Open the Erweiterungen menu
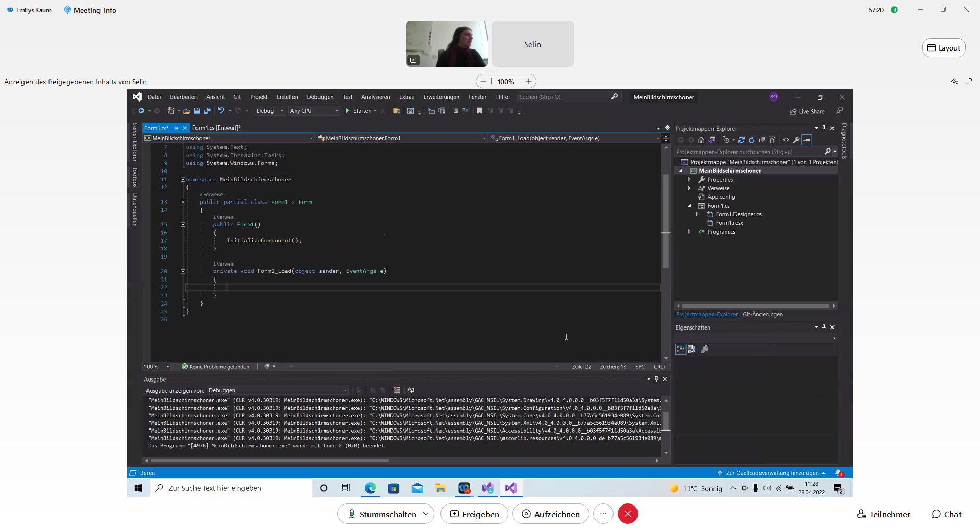 [x=441, y=97]
